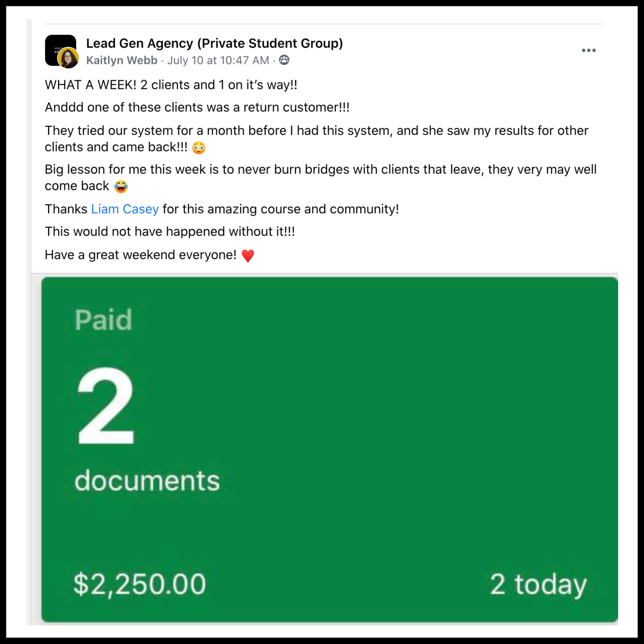Open the three-dot post options menu
Image resolution: width=644 pixels, height=644 pixels.
(x=588, y=50)
